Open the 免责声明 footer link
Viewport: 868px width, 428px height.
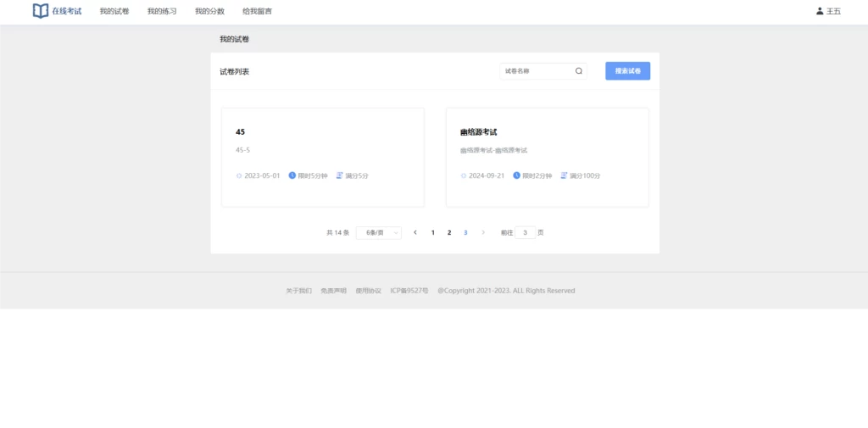[x=333, y=291]
